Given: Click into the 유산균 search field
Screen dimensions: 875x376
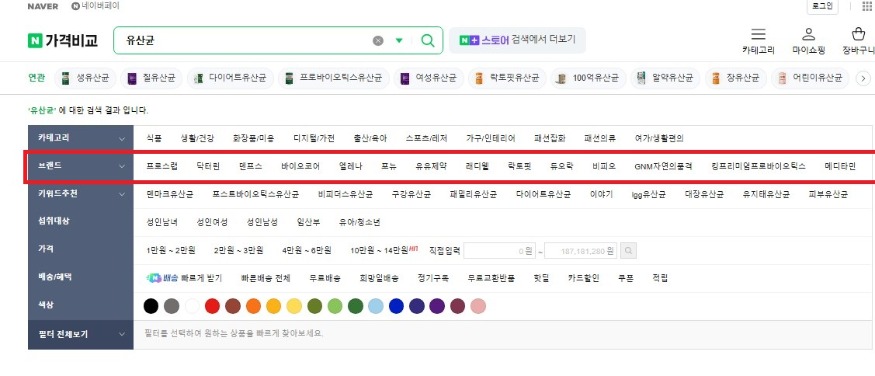Looking at the screenshot, I should (x=246, y=41).
